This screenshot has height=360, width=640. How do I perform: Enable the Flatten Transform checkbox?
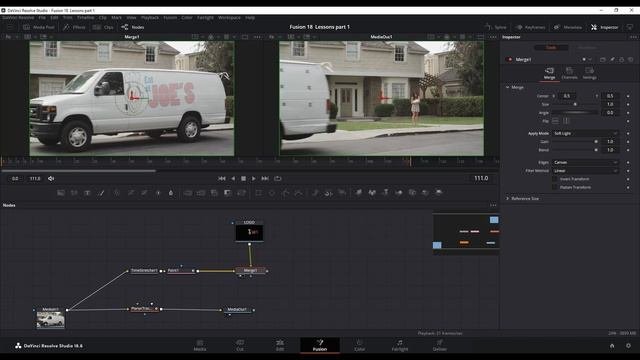coord(555,187)
